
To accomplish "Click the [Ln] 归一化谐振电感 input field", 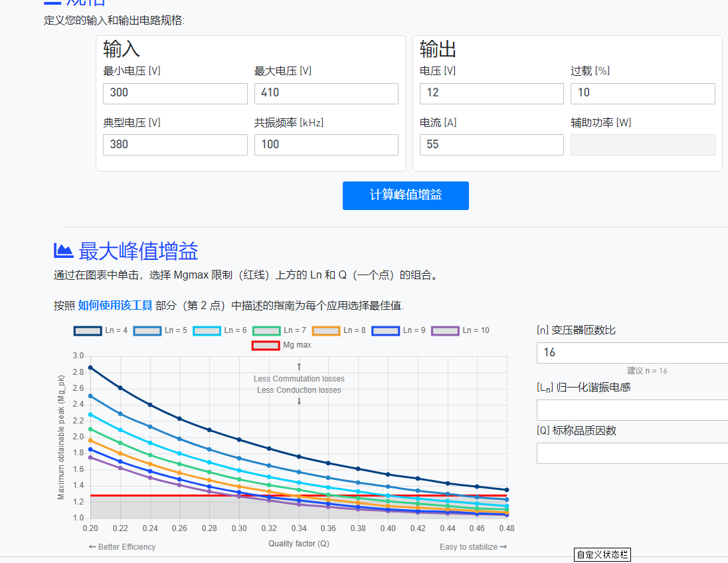I will coord(632,410).
